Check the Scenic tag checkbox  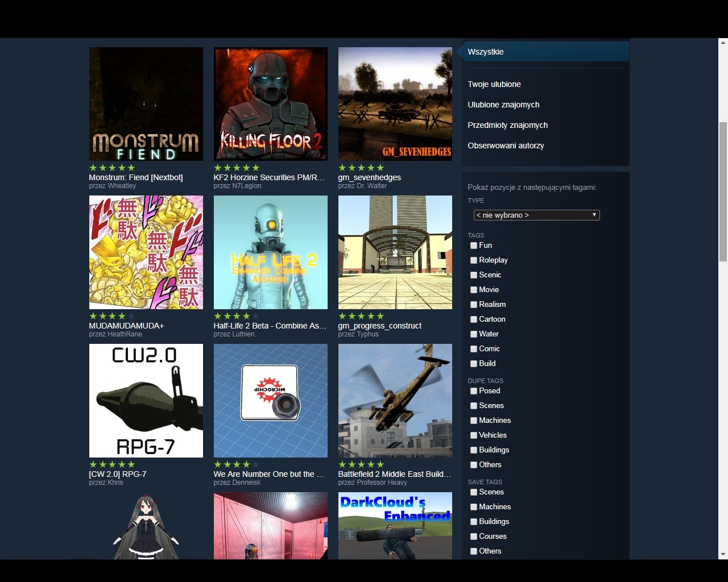[474, 275]
